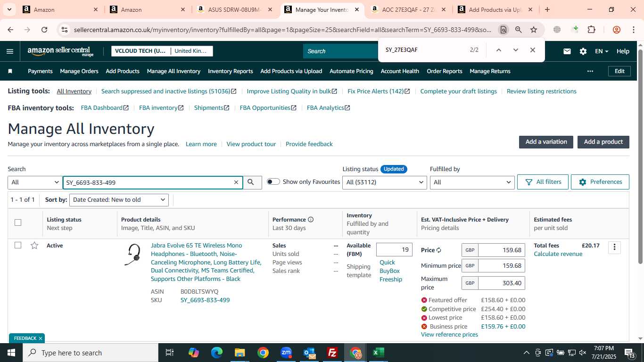Image resolution: width=644 pixels, height=362 pixels.
Task: Open Calculate revenue link
Action: click(x=558, y=254)
